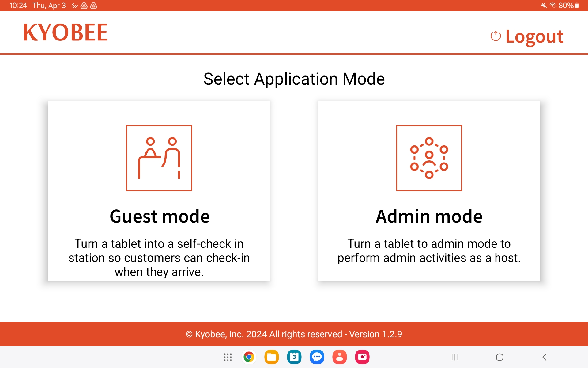
Task: Show recent apps with three-bar button
Action: (455, 357)
